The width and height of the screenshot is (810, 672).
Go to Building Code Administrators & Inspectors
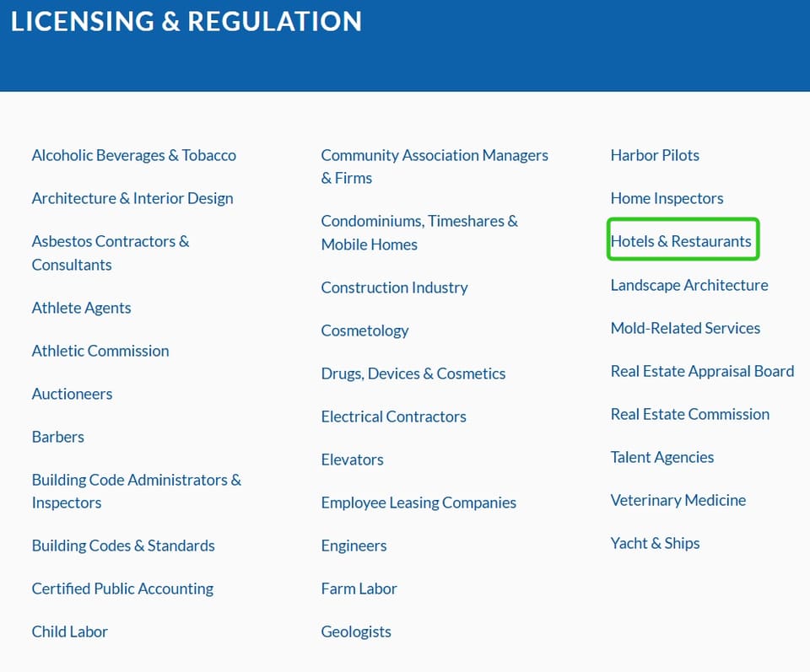coord(137,492)
